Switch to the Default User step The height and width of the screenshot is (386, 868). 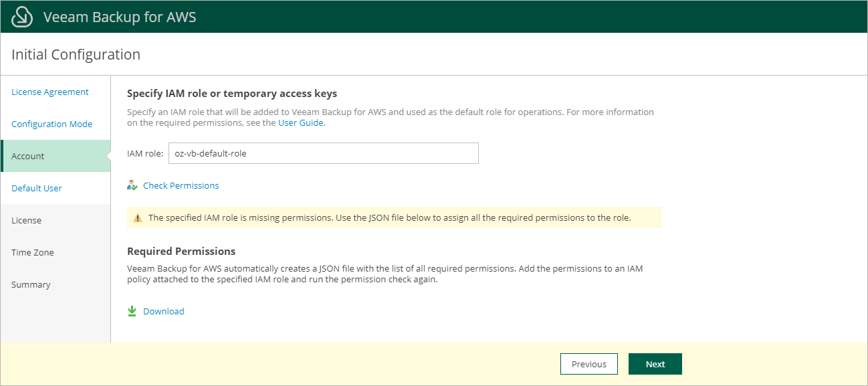tap(37, 188)
